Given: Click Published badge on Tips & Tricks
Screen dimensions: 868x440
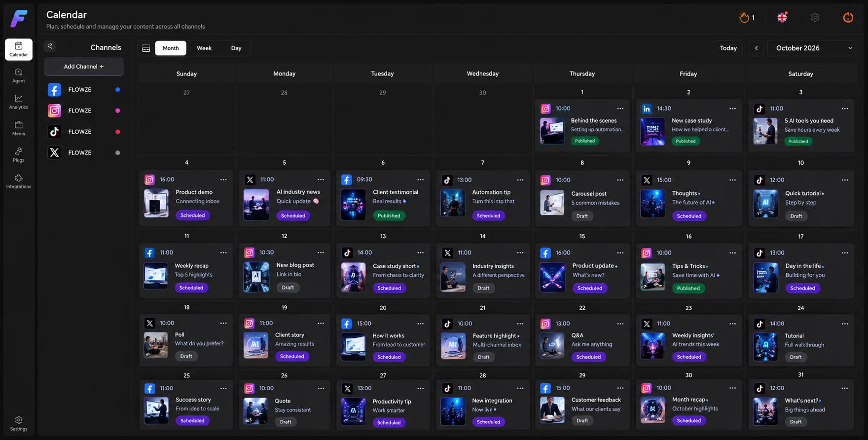Looking at the screenshot, I should click(x=688, y=288).
